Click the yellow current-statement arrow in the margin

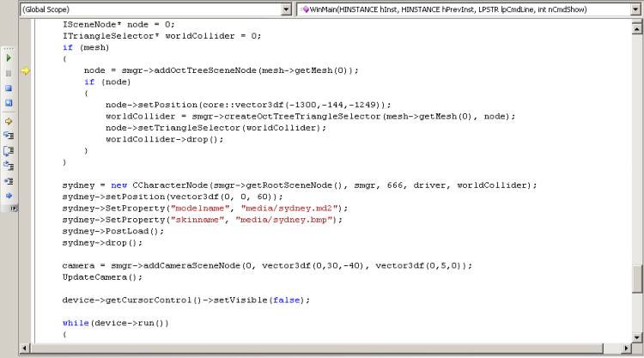pos(26,70)
